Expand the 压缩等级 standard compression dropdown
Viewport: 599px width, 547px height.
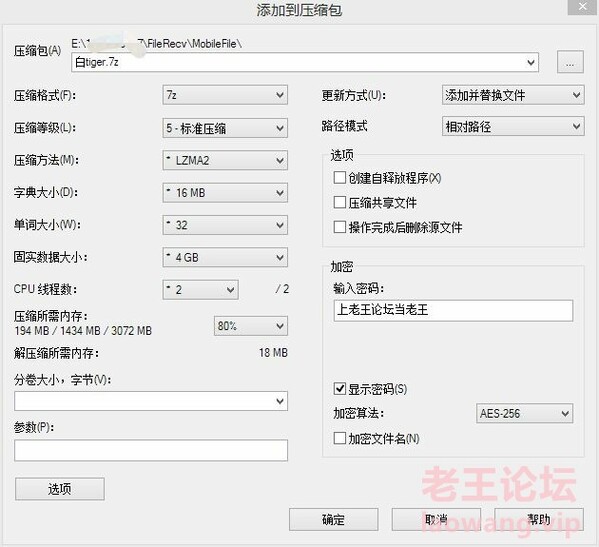click(225, 128)
